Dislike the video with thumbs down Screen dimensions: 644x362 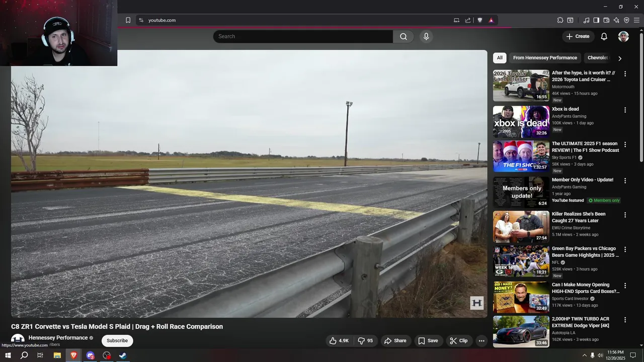click(366, 340)
